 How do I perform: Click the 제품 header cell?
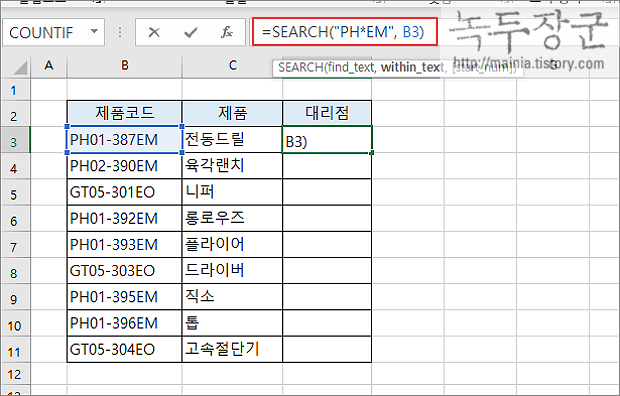232,114
